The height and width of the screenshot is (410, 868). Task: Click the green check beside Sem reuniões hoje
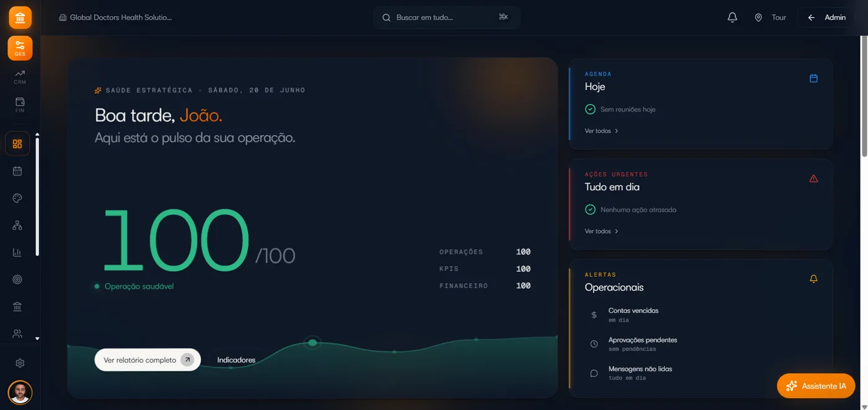pos(590,109)
